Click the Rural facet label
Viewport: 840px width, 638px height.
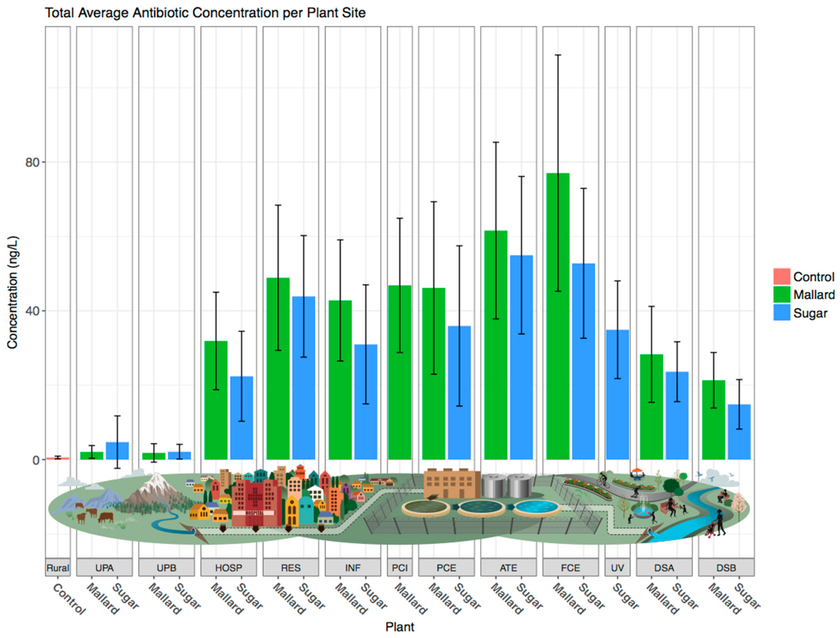pyautogui.click(x=58, y=568)
